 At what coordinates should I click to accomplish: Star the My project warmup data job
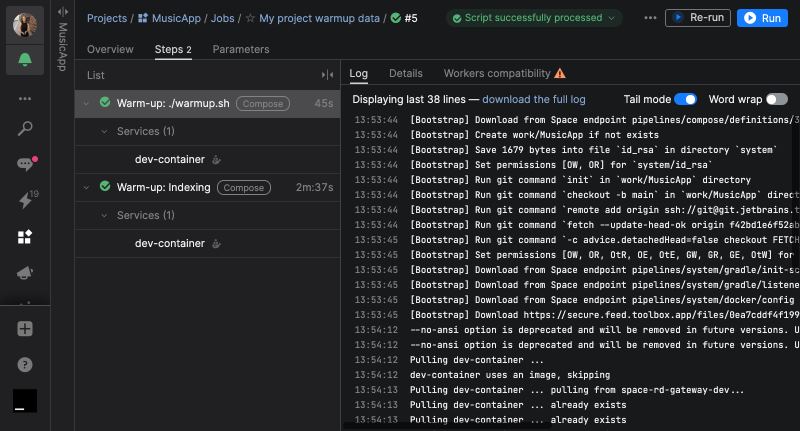(x=250, y=18)
